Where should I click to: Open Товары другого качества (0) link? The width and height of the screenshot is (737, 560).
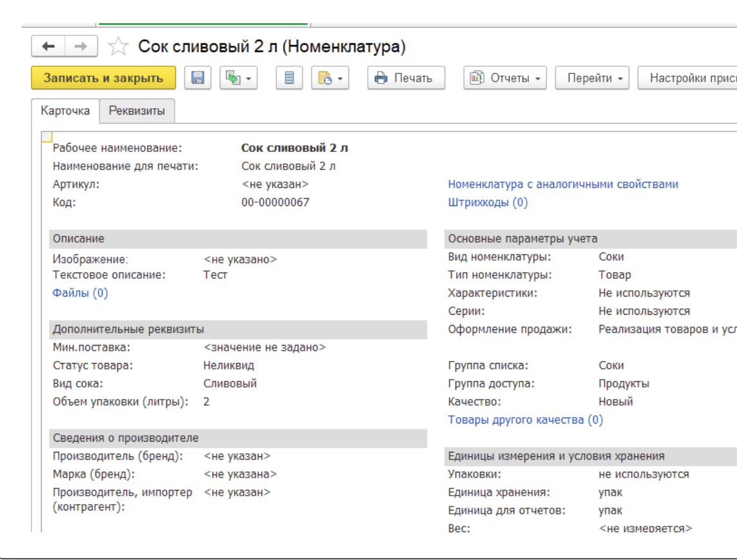point(525,420)
